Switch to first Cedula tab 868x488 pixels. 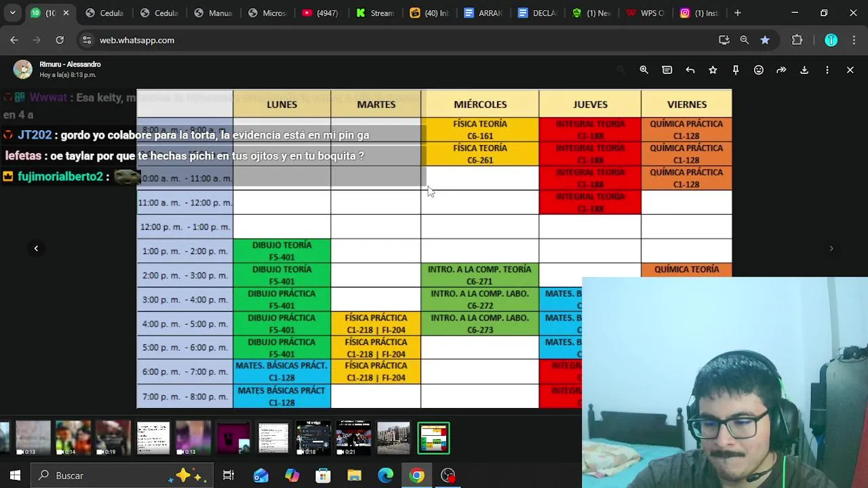[x=104, y=13]
